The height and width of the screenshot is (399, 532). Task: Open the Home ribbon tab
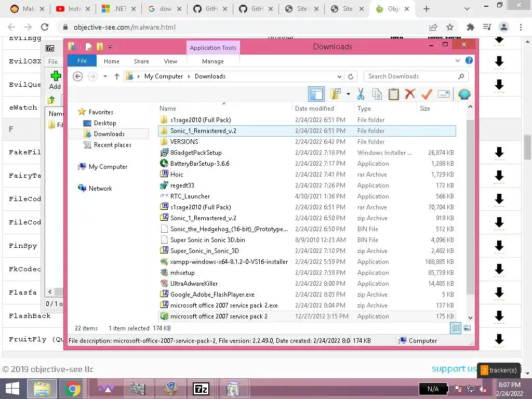coord(112,61)
